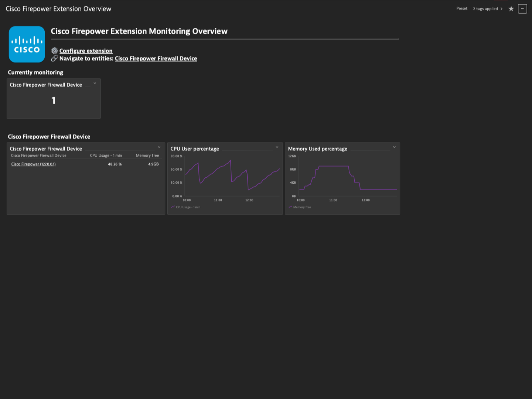Click the CPU usage line chart

coord(232,176)
